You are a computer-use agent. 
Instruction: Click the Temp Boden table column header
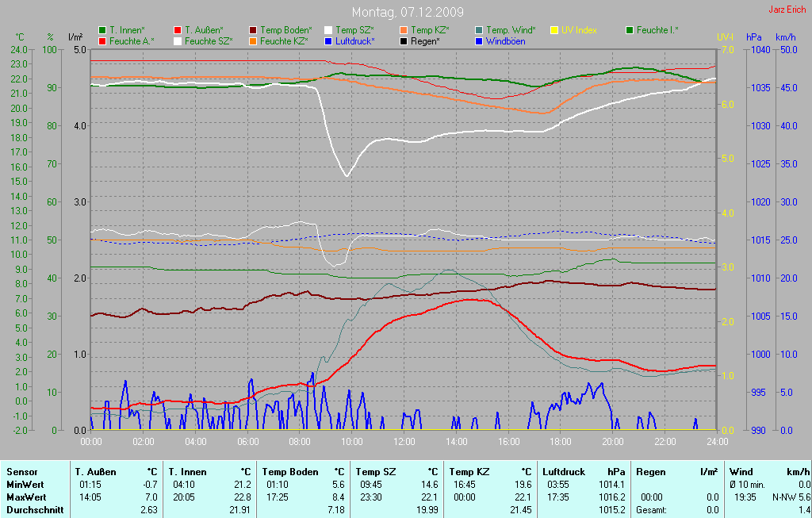pos(290,472)
